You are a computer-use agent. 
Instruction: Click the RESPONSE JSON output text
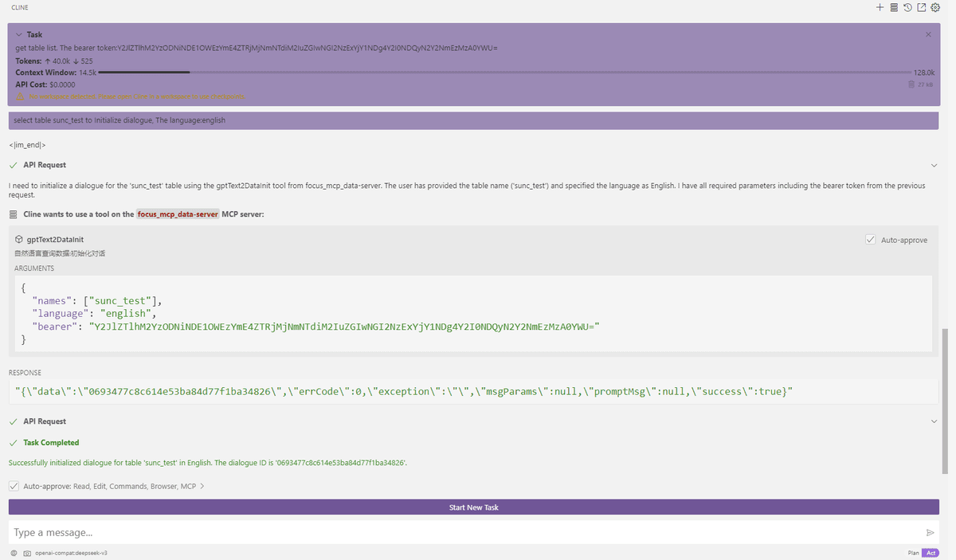404,392
